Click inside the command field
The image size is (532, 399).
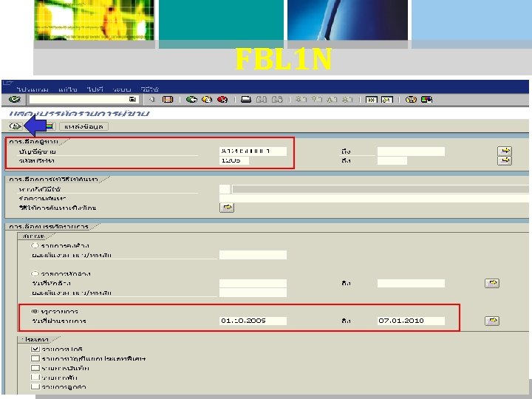point(79,100)
